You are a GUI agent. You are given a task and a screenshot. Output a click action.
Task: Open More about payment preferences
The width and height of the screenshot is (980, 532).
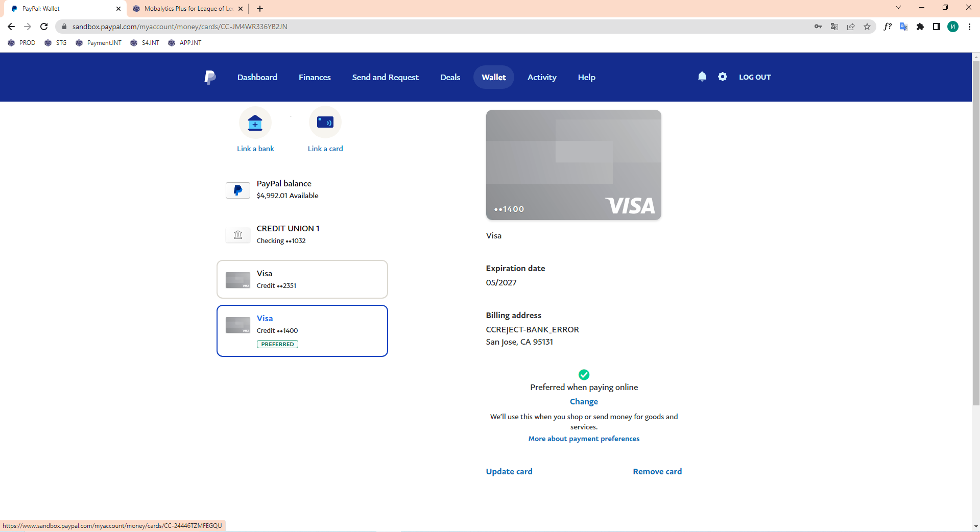pyautogui.click(x=584, y=439)
